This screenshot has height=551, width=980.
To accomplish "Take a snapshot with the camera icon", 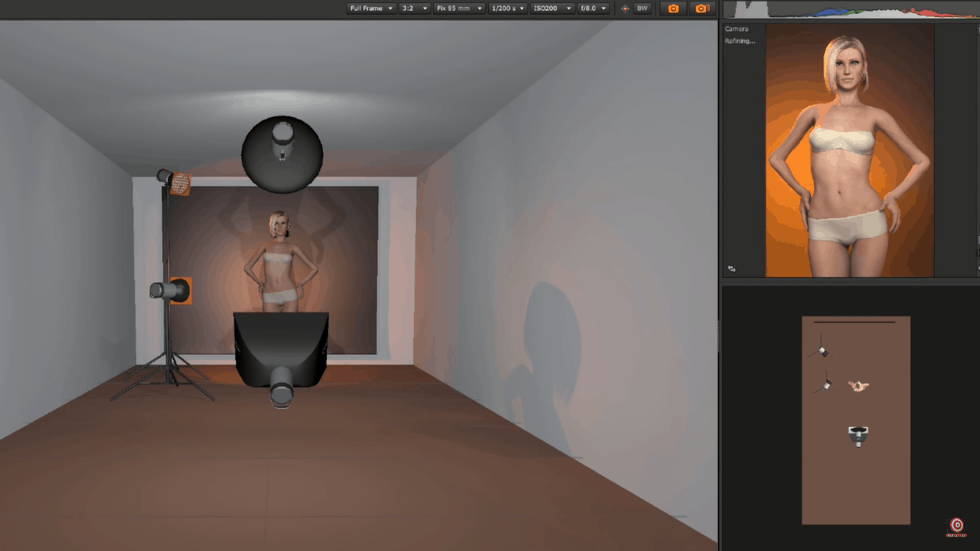I will 673,9.
